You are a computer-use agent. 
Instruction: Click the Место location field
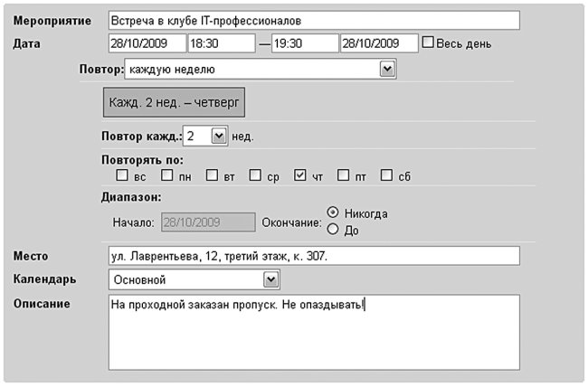[314, 256]
